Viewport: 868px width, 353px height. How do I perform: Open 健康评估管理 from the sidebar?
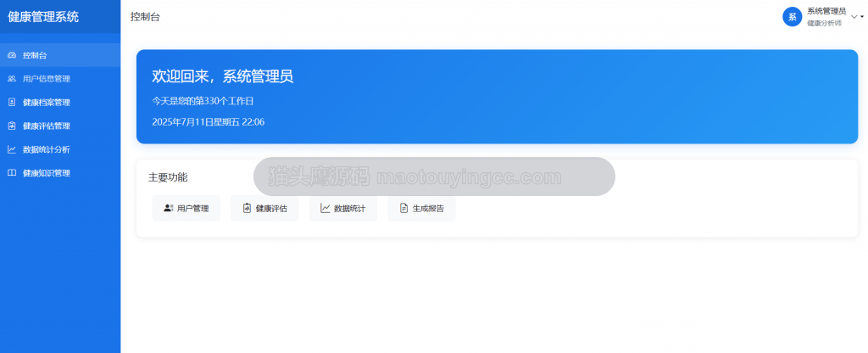60,126
